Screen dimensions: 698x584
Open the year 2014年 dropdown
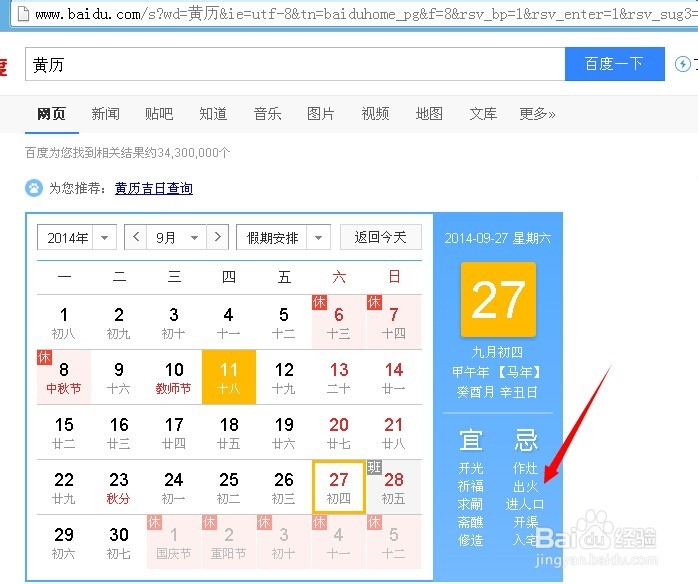click(77, 237)
